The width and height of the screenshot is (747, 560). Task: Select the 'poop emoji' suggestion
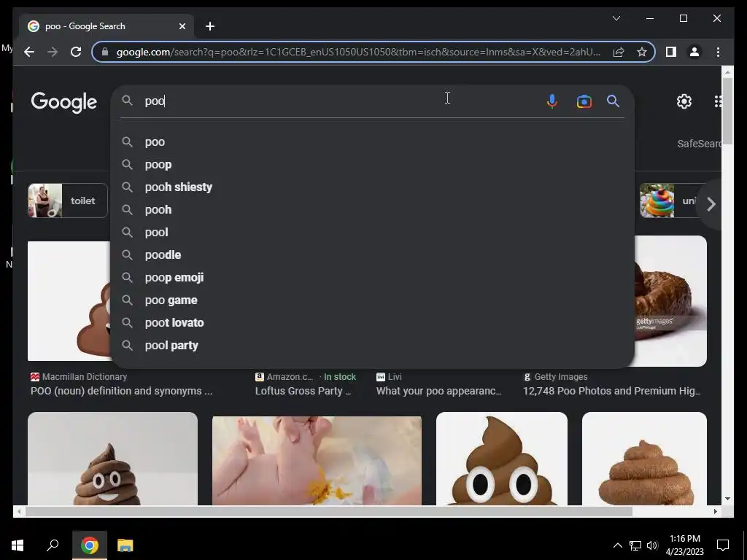[372, 278]
